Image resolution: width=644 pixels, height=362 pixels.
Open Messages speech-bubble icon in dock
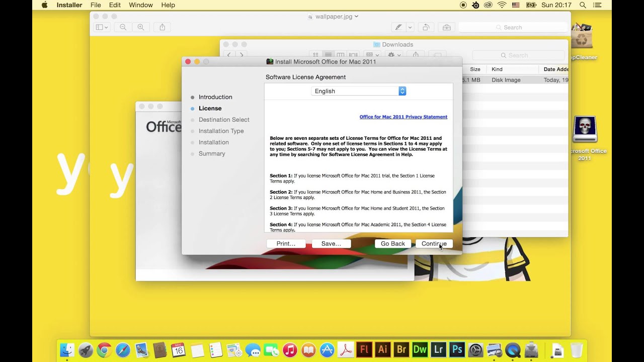coord(253,349)
